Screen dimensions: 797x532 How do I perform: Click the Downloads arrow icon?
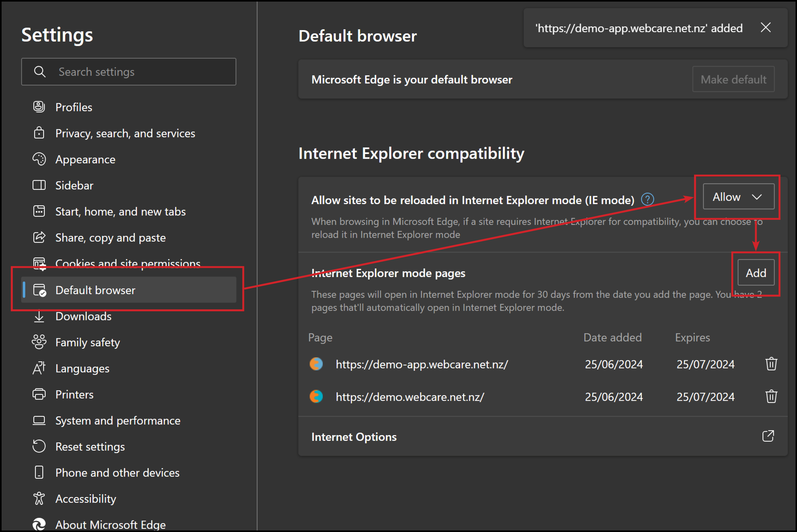[39, 316]
